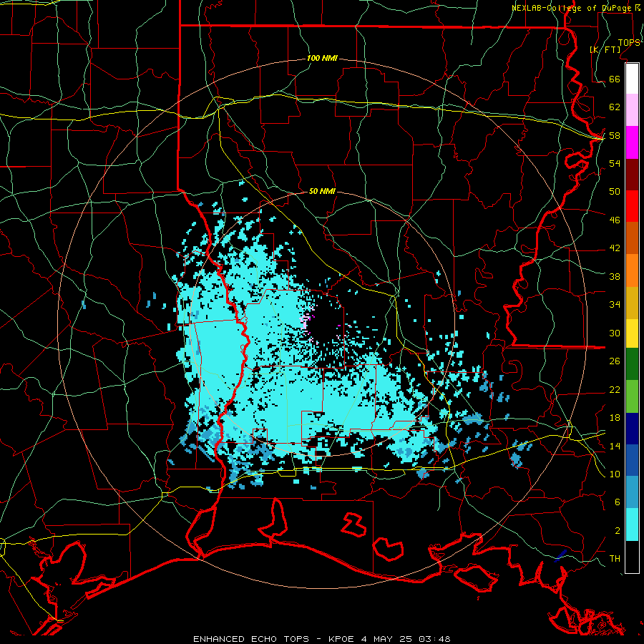Pick the yellow legend swatch near 30
The image size is (644, 644).
pos(632,333)
